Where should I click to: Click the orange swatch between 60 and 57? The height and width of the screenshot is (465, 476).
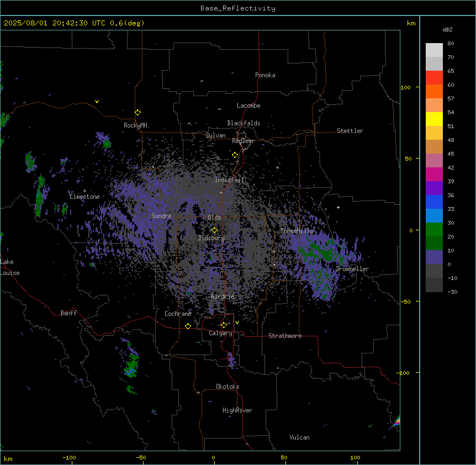pos(434,91)
